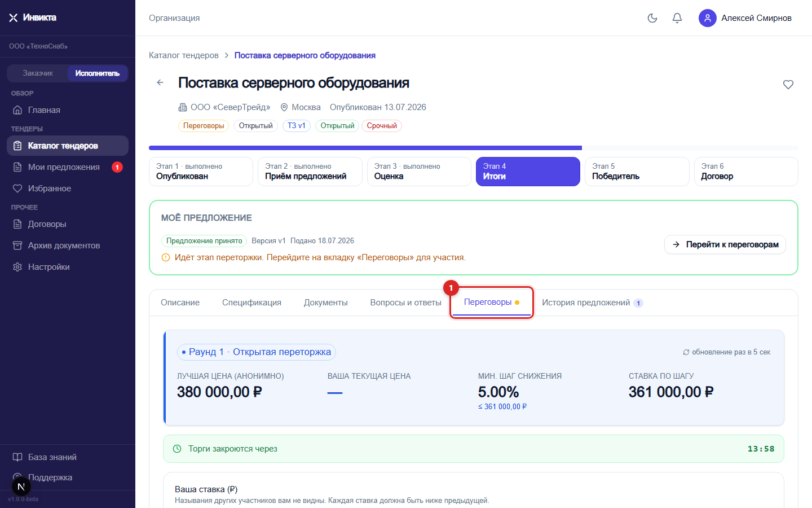The width and height of the screenshot is (812, 508).
Task: Click the round N badge icon
Action: click(21, 487)
